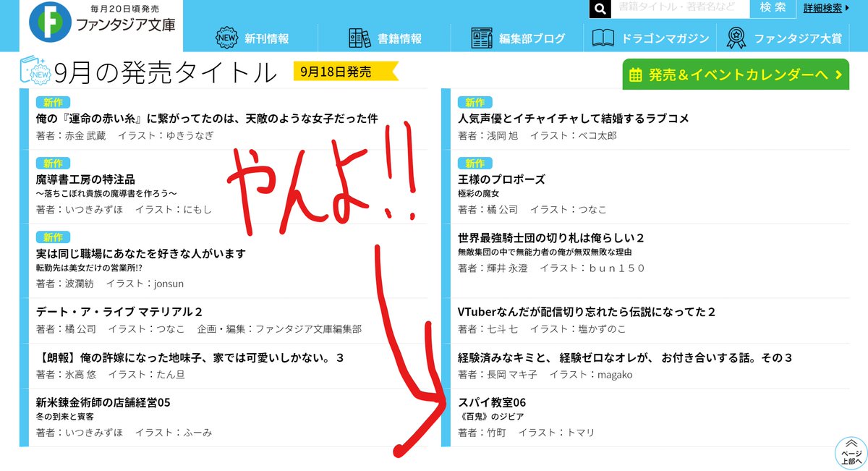This screenshot has width=868, height=471.
Task: Open title 魔導書工房の特注品
Action: (x=85, y=179)
